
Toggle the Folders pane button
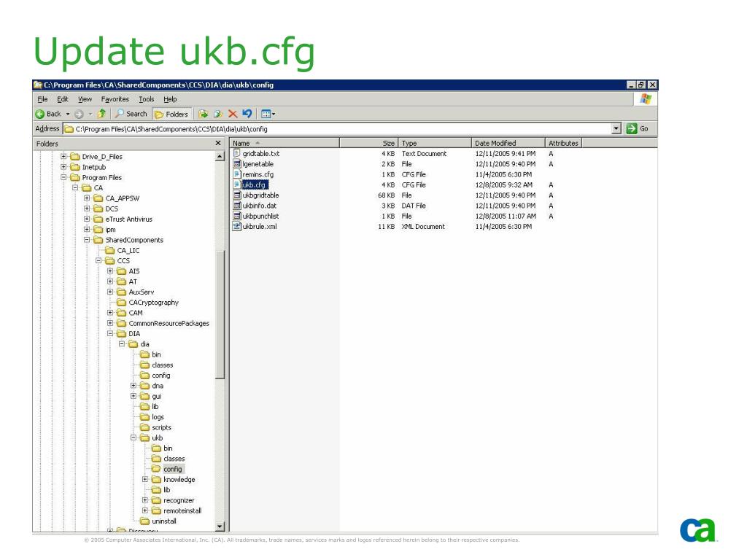(x=171, y=114)
